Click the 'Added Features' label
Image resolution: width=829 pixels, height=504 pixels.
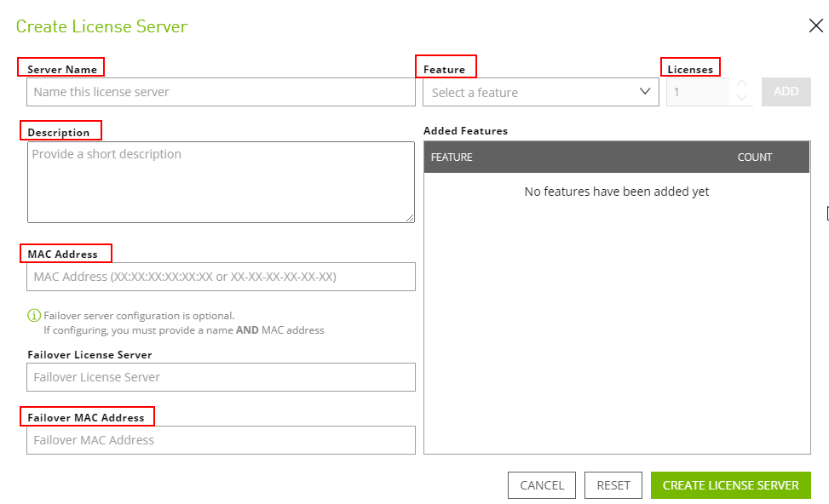465,130
